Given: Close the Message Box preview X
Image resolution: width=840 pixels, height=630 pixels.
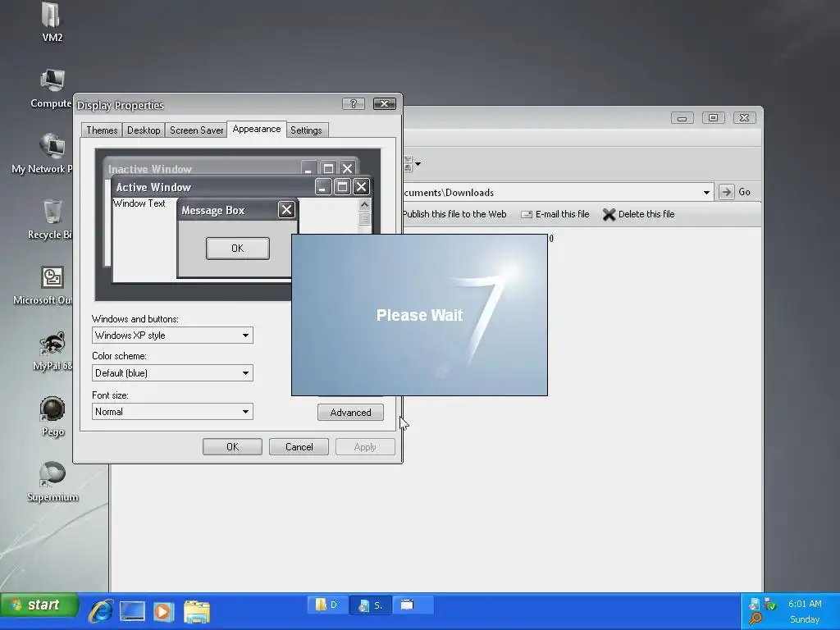Looking at the screenshot, I should click(x=286, y=209).
